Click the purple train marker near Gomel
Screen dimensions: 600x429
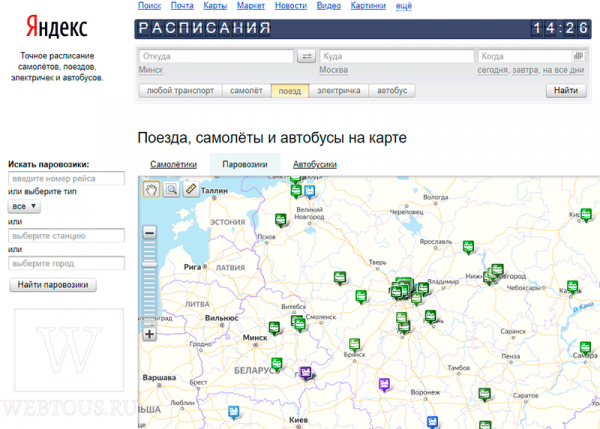[x=305, y=372]
